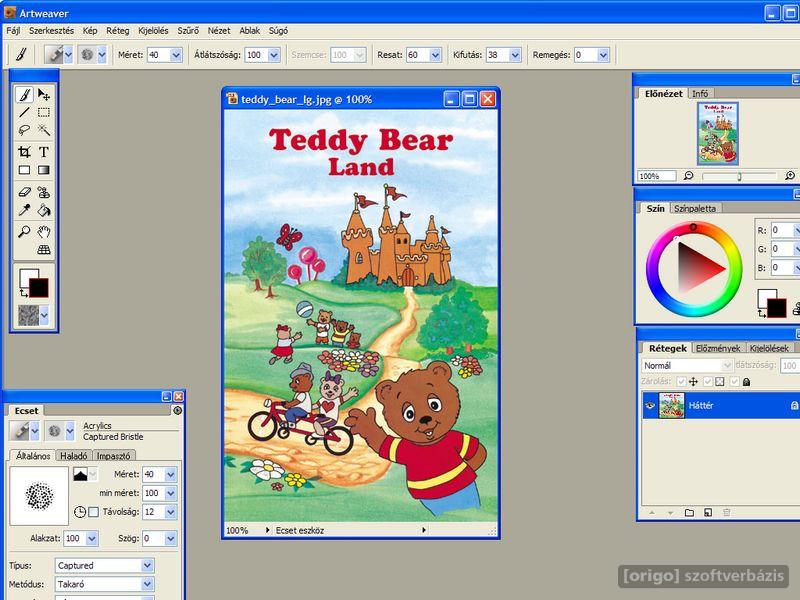
Task: Activate the Lasso selection tool
Action: (24, 130)
